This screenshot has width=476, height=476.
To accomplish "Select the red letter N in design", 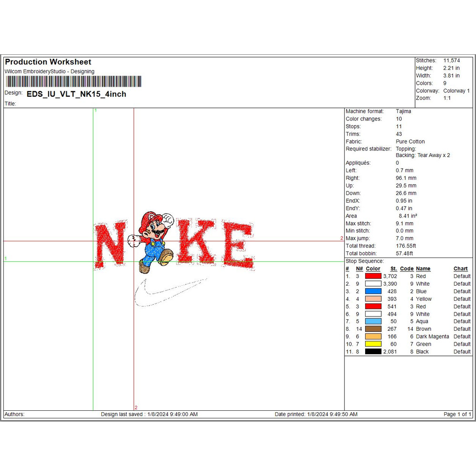I will click(112, 244).
